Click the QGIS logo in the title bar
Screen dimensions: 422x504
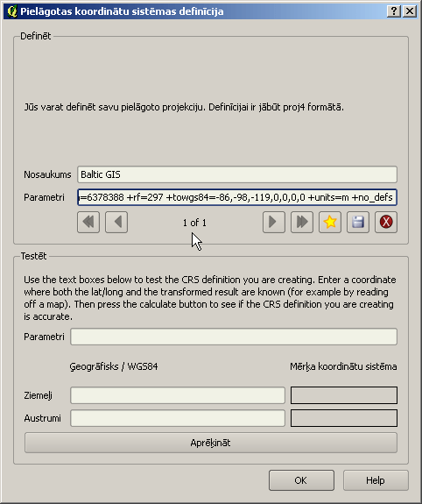coord(12,11)
